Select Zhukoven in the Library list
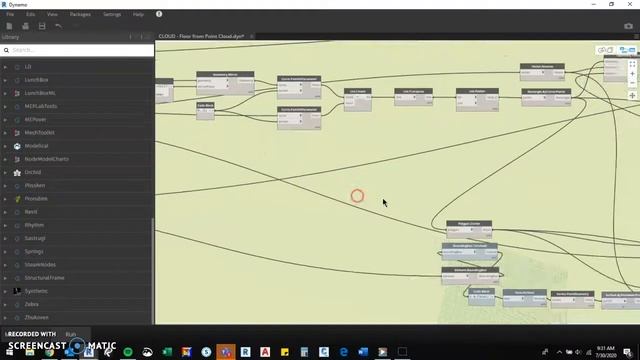Viewport: 640px width, 360px height. tap(36, 318)
